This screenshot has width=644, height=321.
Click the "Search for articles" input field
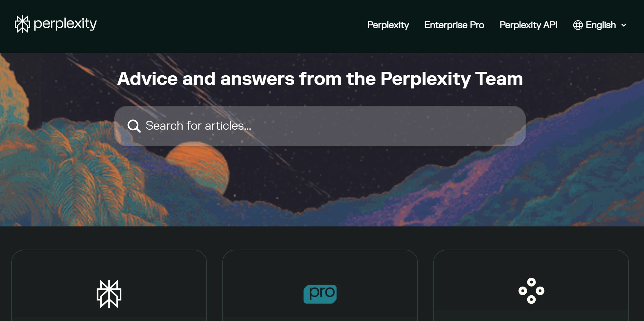[x=320, y=126]
